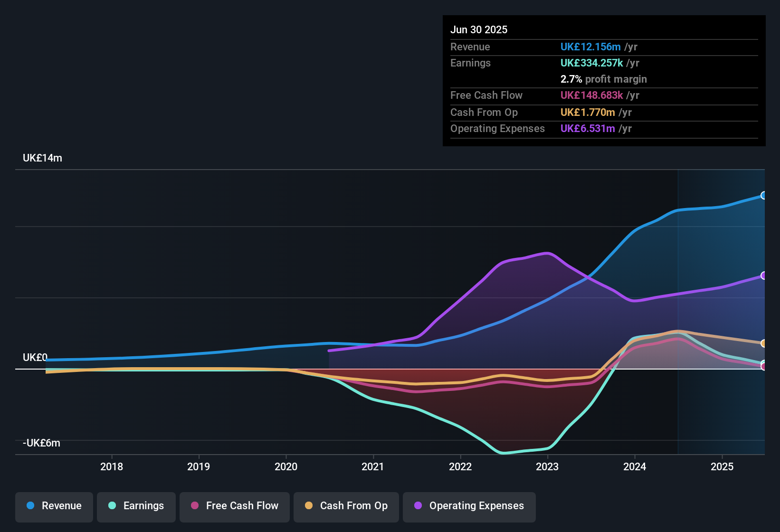Viewport: 780px width, 532px height.
Task: Click the pink Free Cash Flow legend dot
Action: point(194,506)
